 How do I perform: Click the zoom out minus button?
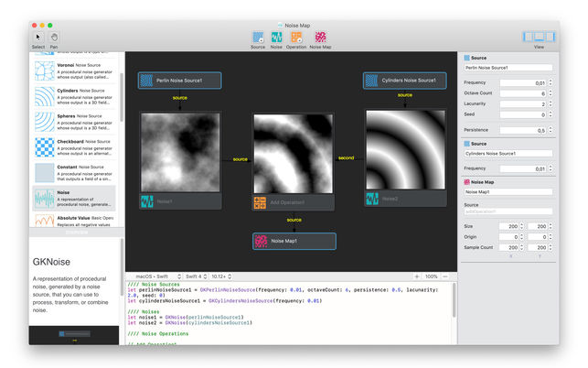[445, 276]
